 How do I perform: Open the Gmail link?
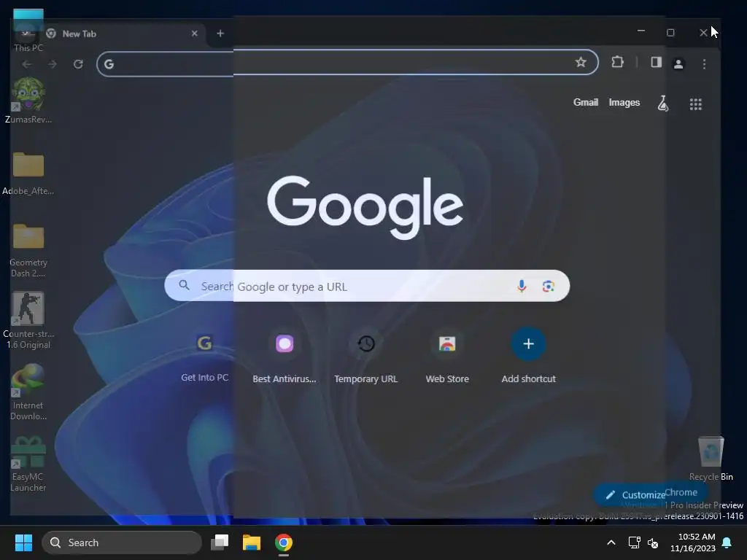(586, 102)
